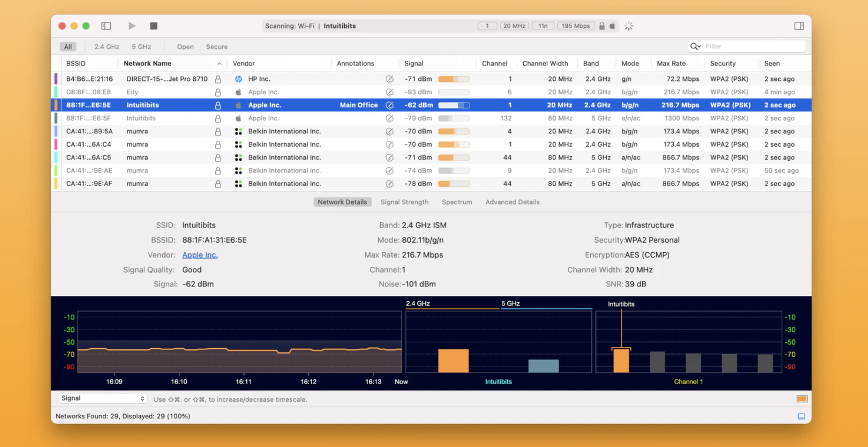This screenshot has height=447, width=868.
Task: Sort by Vendor column header
Action: (x=244, y=63)
